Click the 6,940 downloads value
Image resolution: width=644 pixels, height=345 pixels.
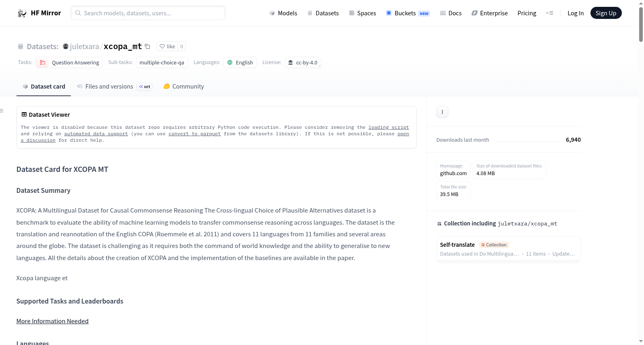[x=573, y=140]
